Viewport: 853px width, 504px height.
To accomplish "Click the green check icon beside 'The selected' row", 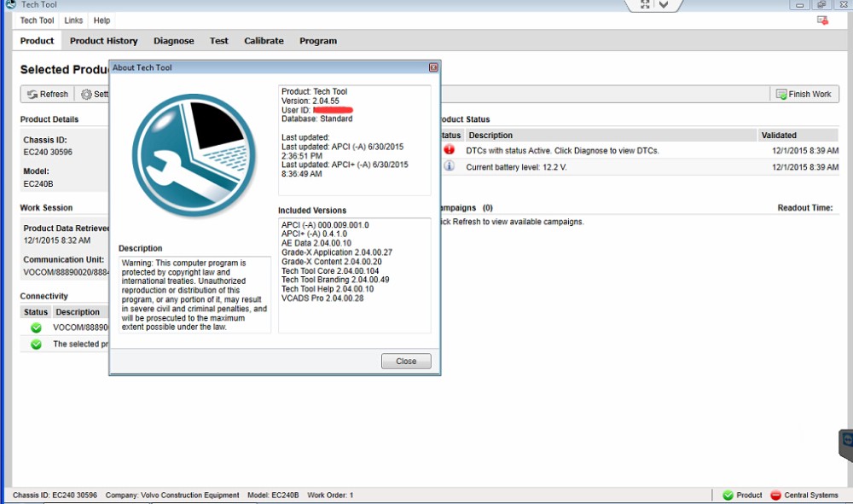I will coord(36,345).
